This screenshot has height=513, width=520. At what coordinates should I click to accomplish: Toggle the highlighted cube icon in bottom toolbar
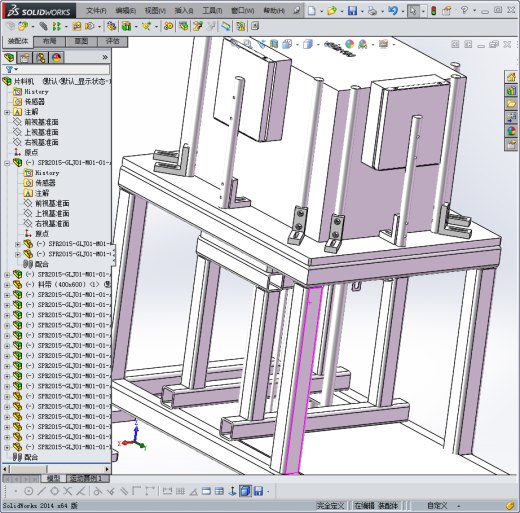(245, 491)
